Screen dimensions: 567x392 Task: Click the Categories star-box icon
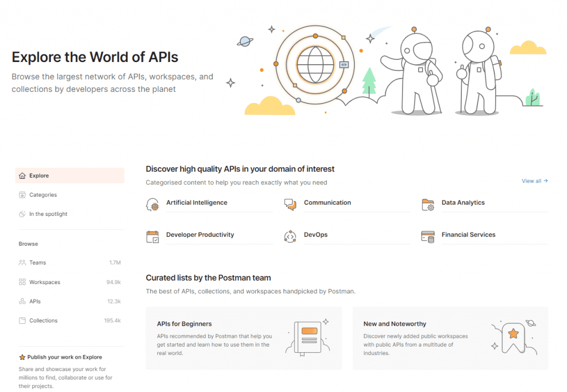click(x=22, y=195)
